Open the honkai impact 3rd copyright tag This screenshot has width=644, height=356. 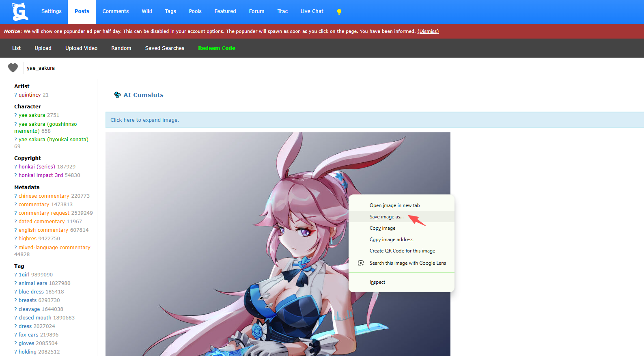coord(41,175)
